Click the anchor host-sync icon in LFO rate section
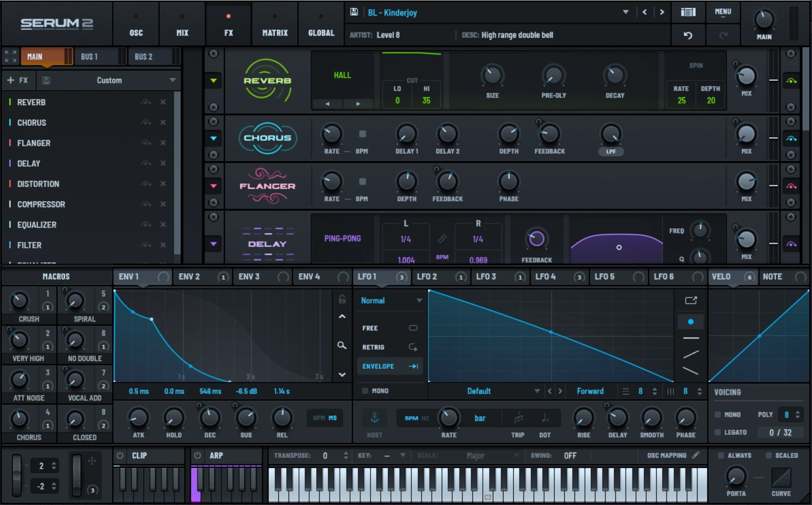The height and width of the screenshot is (505, 812). [374, 417]
